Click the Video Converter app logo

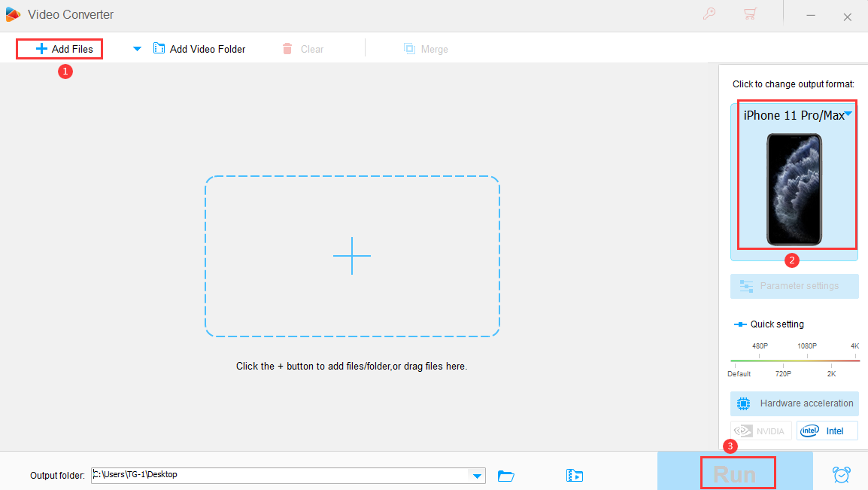pos(13,14)
